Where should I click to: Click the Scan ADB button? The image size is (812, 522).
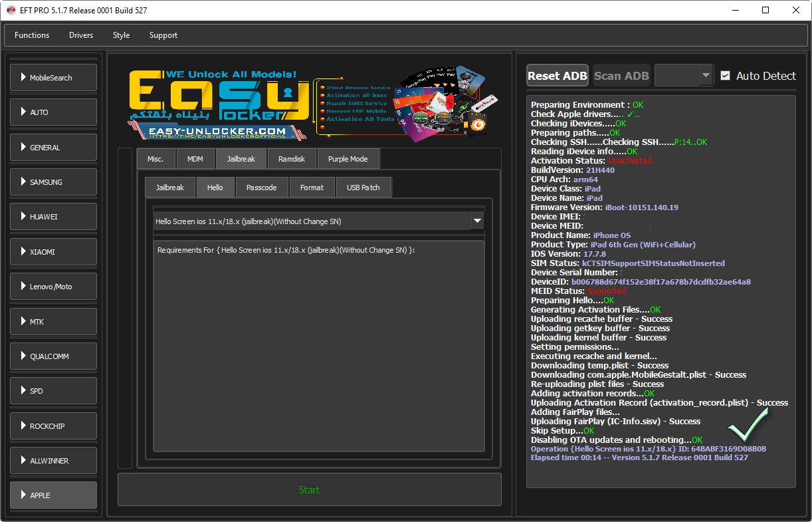coord(621,76)
